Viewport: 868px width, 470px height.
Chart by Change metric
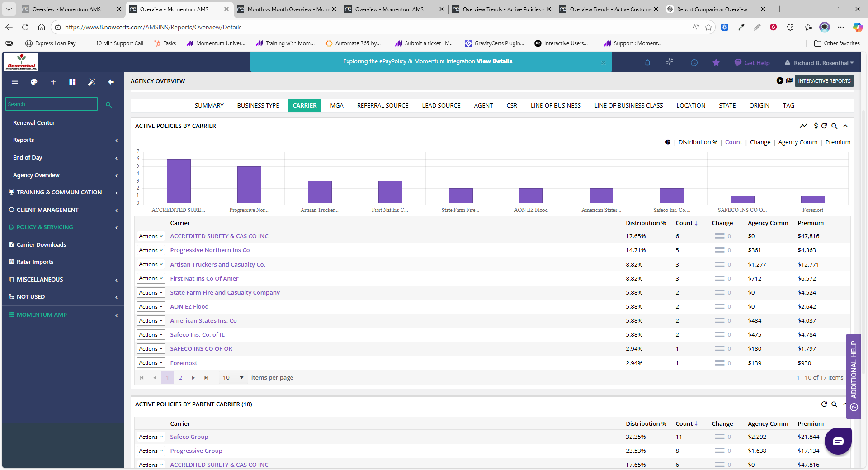tap(760, 142)
